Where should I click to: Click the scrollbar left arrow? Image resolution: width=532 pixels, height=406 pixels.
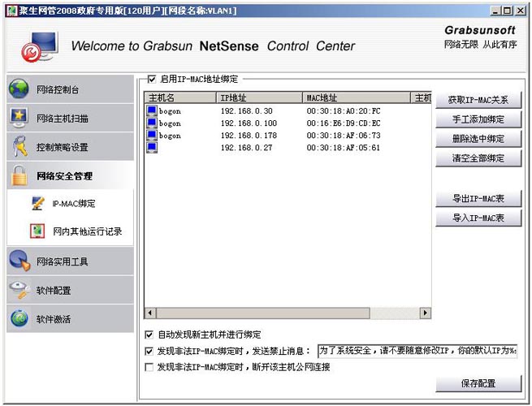[x=150, y=313]
